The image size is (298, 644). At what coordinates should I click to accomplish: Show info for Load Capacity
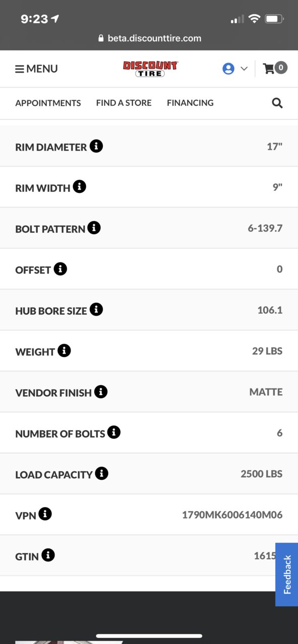(102, 473)
